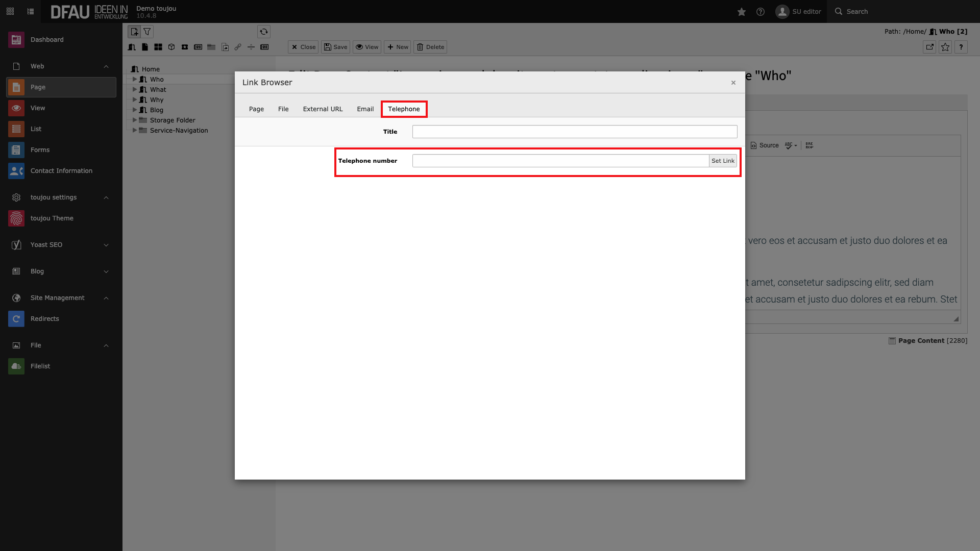This screenshot has width=980, height=551.
Task: Expand the Yoast SEO menu group
Action: pyautogui.click(x=106, y=245)
